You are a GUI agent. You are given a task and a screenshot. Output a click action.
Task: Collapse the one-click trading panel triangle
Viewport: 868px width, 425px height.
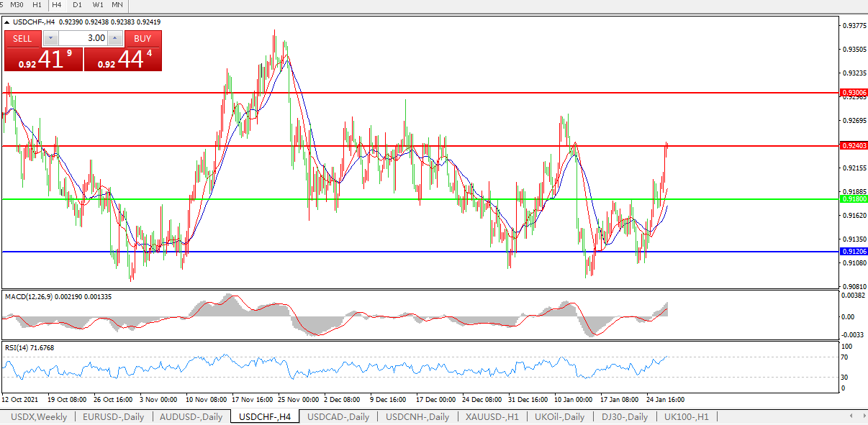pyautogui.click(x=7, y=22)
